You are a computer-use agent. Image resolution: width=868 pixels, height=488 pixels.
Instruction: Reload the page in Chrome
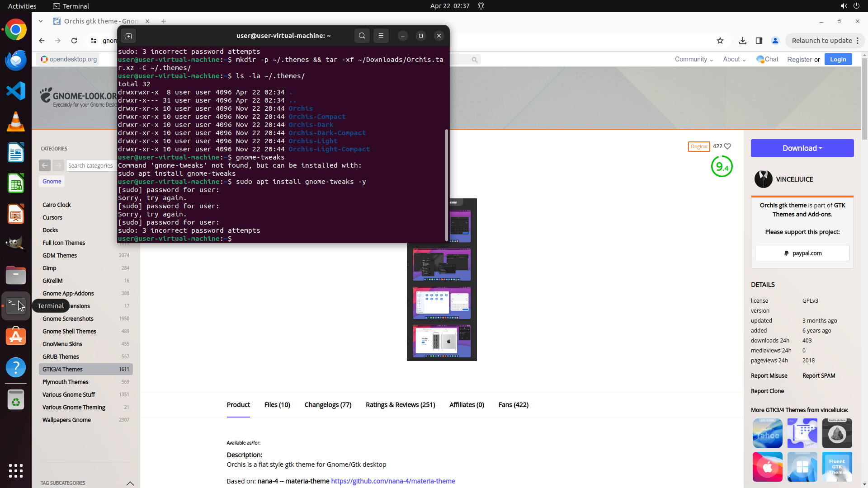coord(74,41)
